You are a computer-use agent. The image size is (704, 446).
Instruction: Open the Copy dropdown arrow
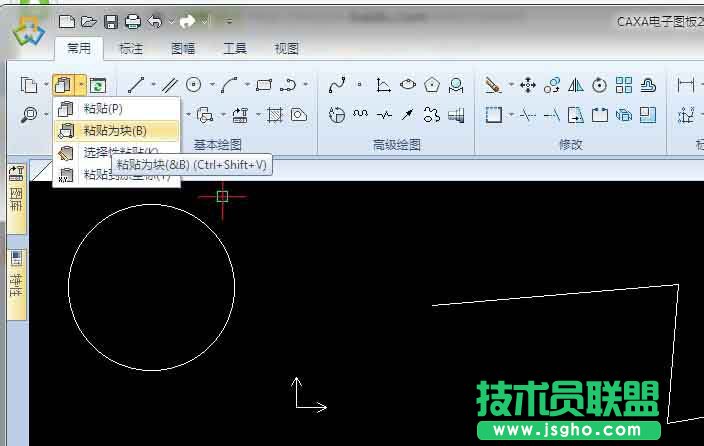pyautogui.click(x=46, y=84)
